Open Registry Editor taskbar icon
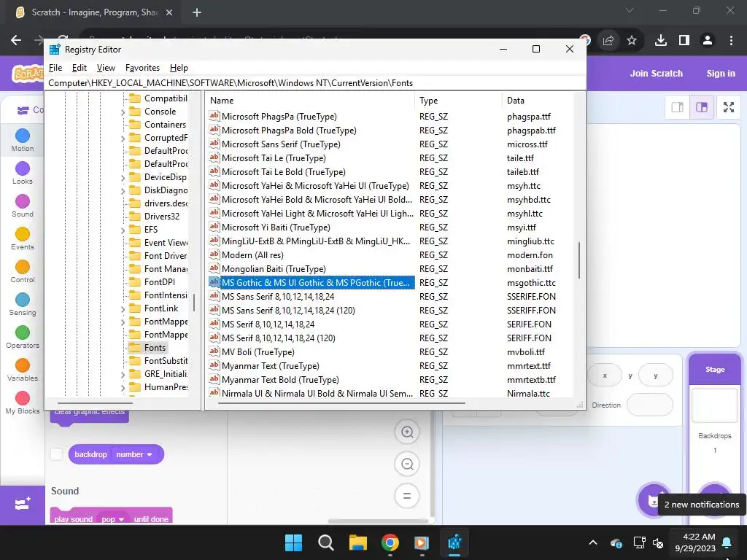The width and height of the screenshot is (747, 560). point(454,542)
